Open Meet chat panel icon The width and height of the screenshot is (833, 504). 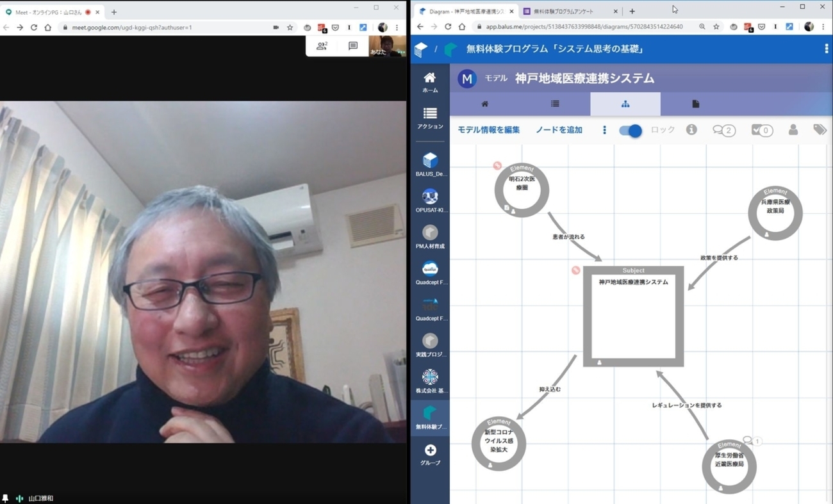[x=352, y=46]
